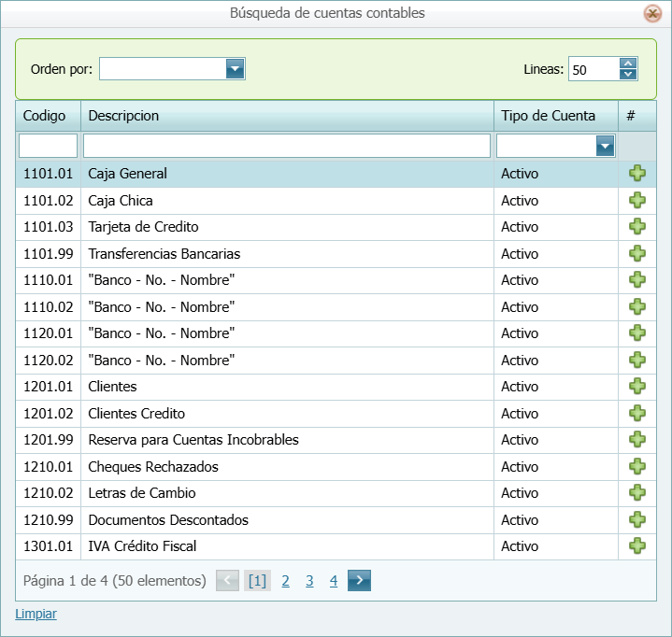This screenshot has height=637, width=672.
Task: Select the Transferencias Bancarias row
Action: click(336, 254)
